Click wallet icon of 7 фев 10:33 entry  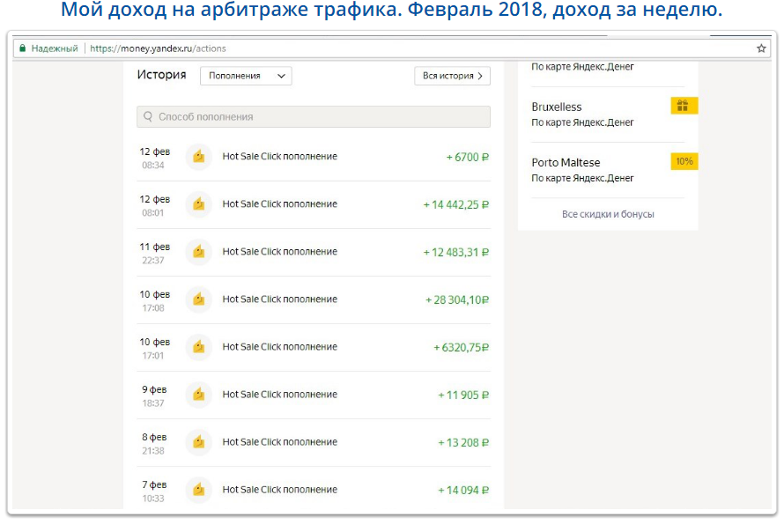click(199, 489)
